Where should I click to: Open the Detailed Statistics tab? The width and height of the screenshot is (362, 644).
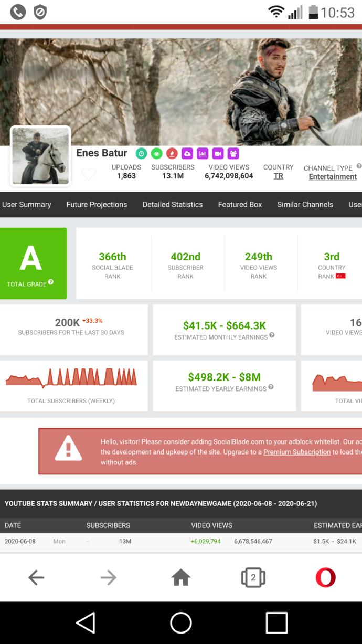click(173, 205)
